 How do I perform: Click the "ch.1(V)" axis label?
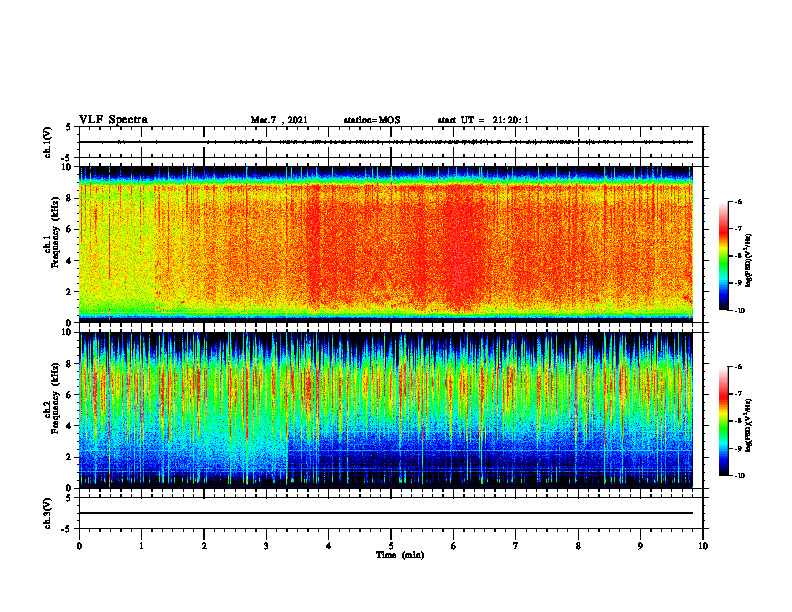point(47,142)
